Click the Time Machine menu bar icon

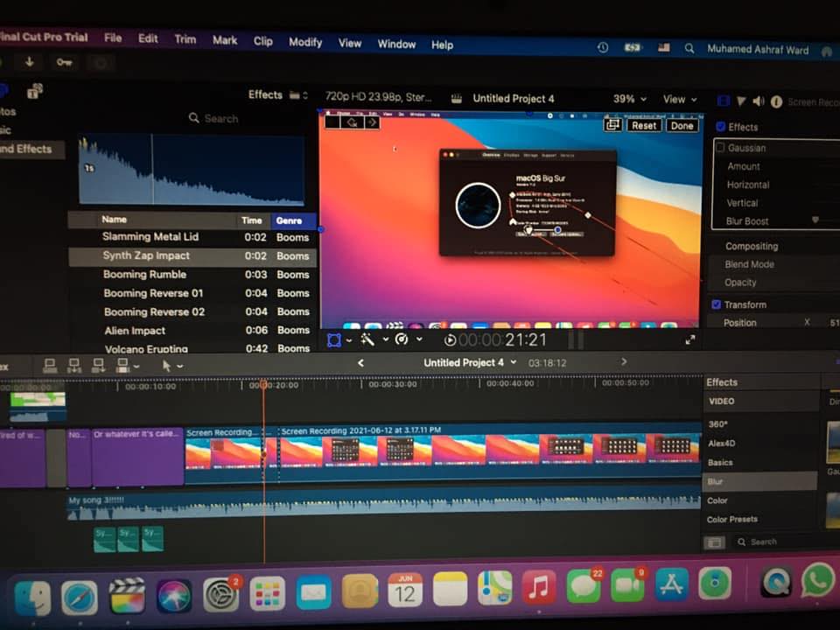(603, 47)
